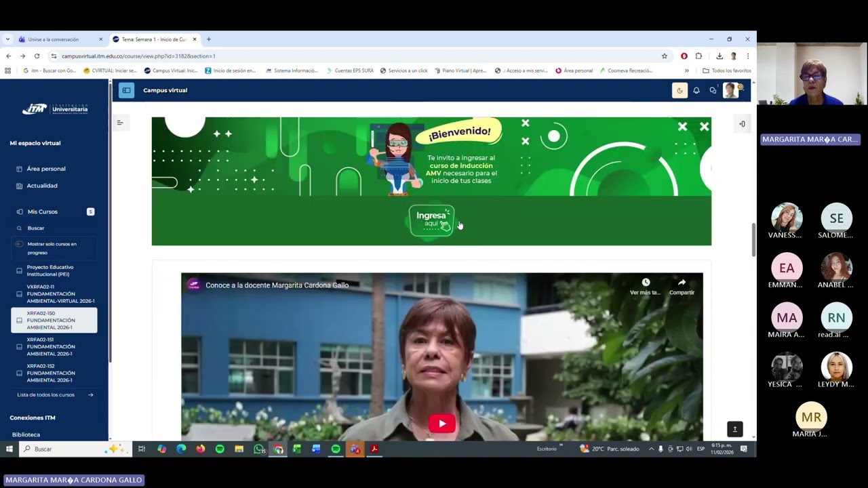Reload the current page

37,56
